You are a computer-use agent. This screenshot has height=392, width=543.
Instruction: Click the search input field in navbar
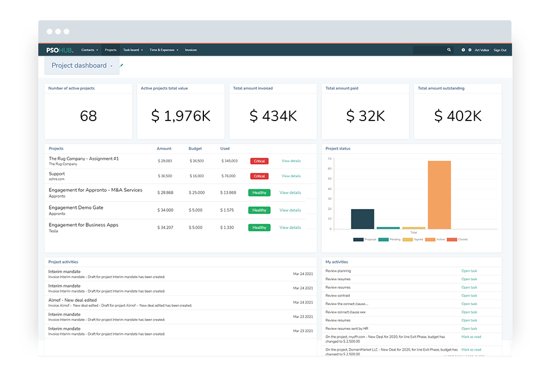pyautogui.click(x=429, y=50)
